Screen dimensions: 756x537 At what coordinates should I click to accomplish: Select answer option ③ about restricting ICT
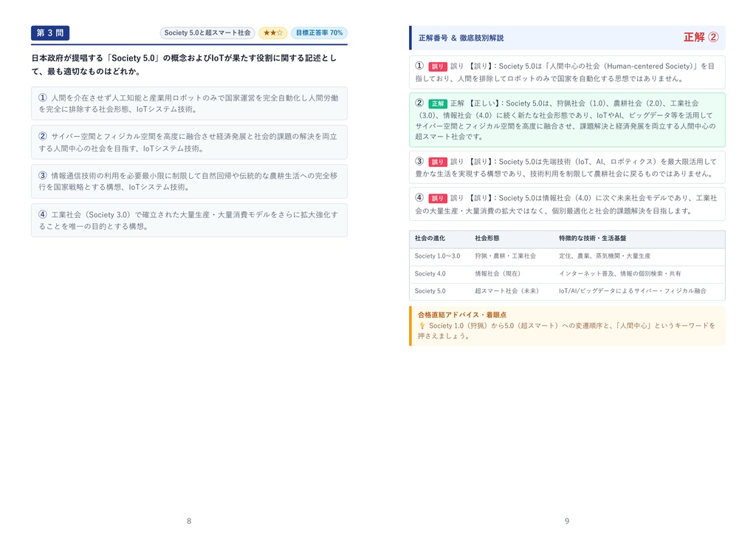coord(189,182)
